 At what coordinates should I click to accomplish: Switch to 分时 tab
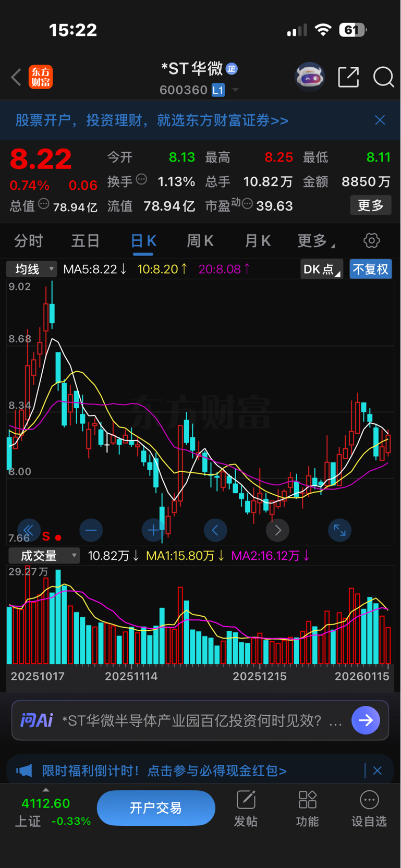[29, 241]
